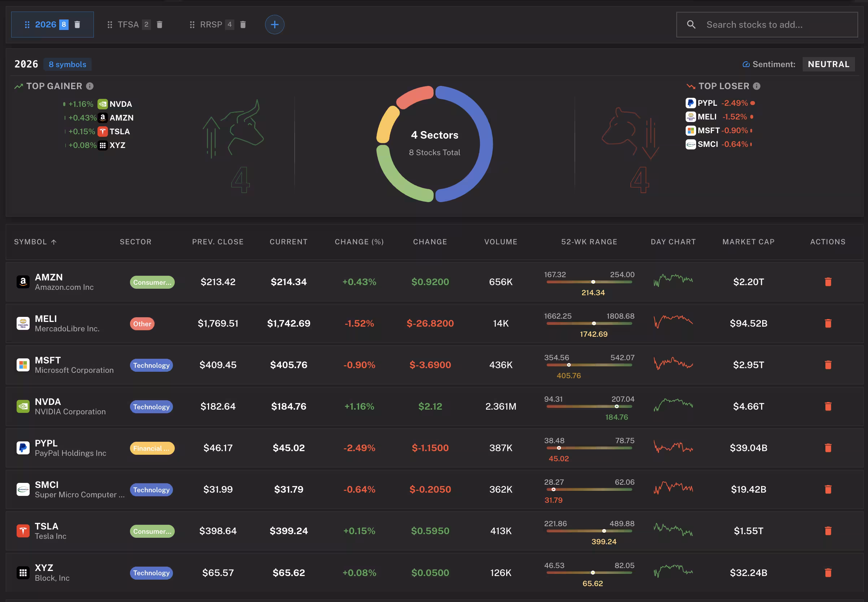
Task: Switch to the TFSA watchlist tab
Action: 129,24
